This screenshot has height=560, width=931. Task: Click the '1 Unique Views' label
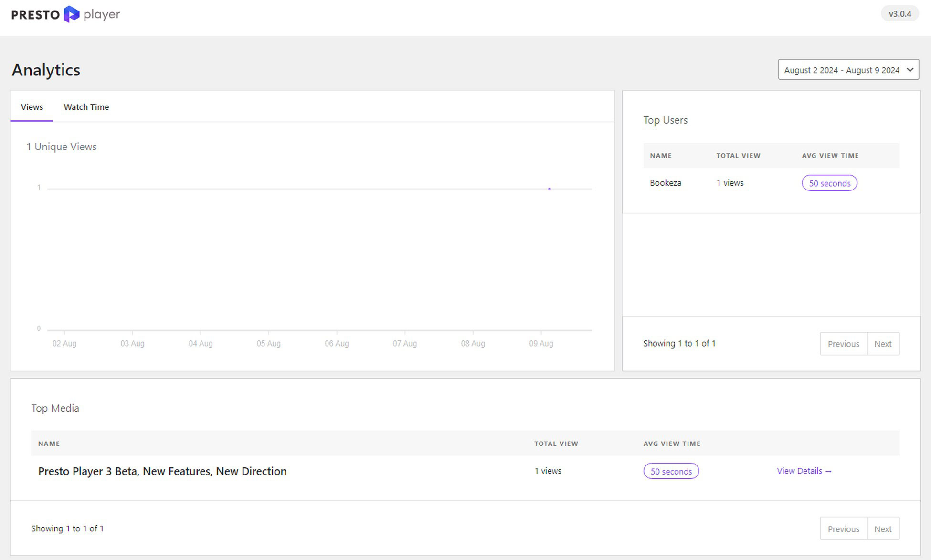coord(62,147)
